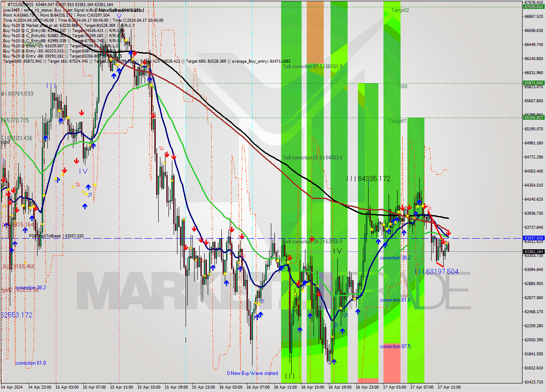Click the 62050.290 price axis value
Screen dimensions: 546x392
pos(534,340)
